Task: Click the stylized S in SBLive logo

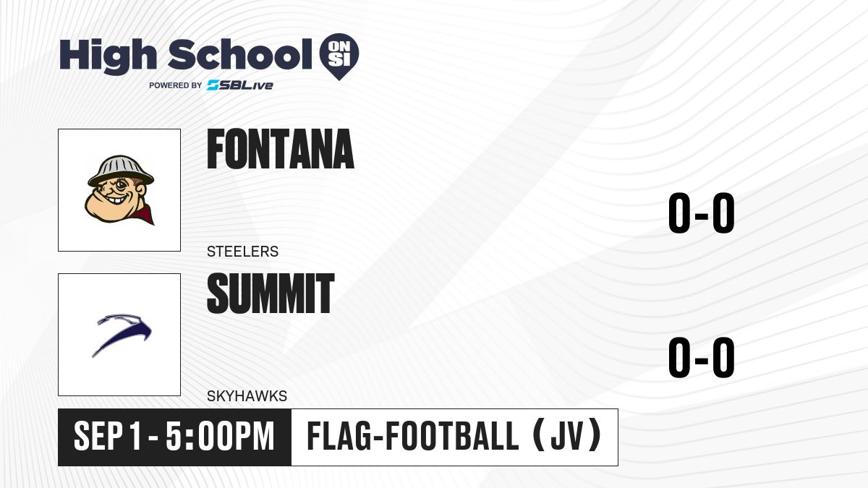Action: 213,85
